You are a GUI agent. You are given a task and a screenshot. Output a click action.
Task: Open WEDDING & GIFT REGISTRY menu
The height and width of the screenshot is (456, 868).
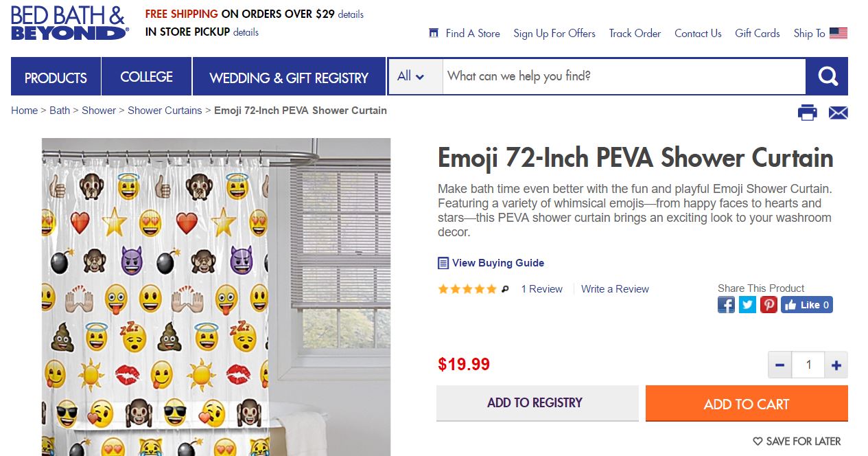click(289, 78)
